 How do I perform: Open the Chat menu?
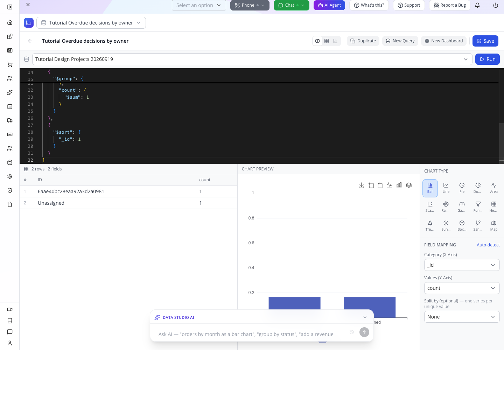(292, 5)
